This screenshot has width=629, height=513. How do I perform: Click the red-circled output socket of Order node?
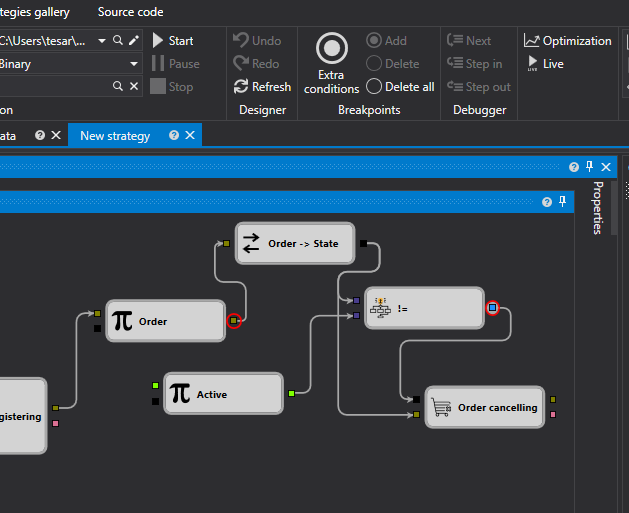[234, 321]
